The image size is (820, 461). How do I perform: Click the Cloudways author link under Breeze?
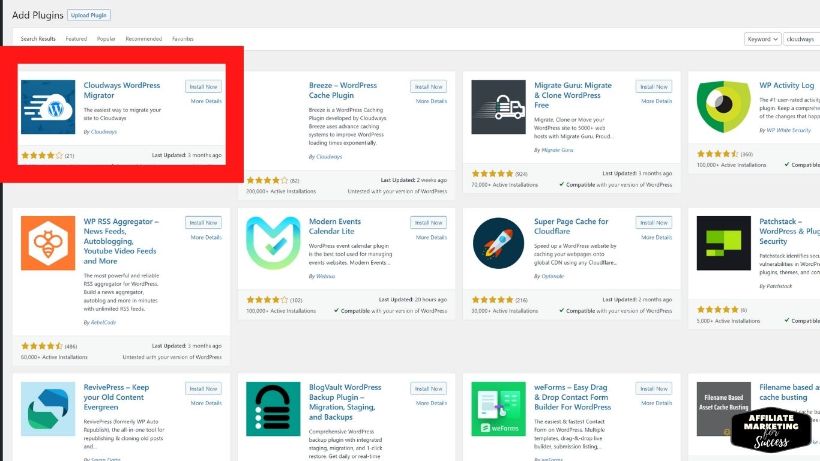[329, 156]
